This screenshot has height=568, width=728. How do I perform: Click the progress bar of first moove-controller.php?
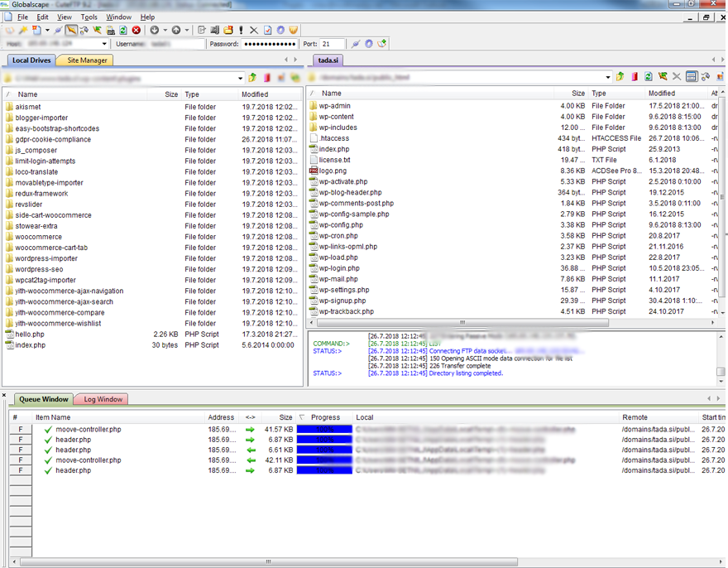(323, 430)
